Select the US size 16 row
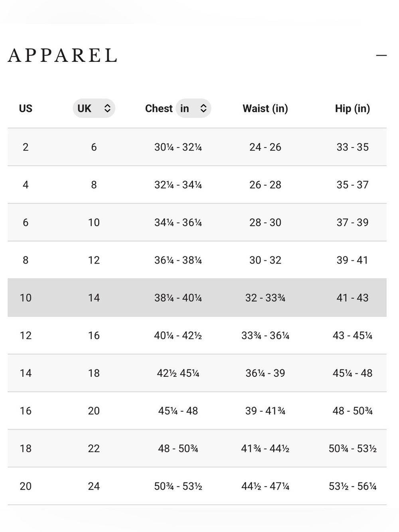The width and height of the screenshot is (399, 532). pyautogui.click(x=197, y=411)
